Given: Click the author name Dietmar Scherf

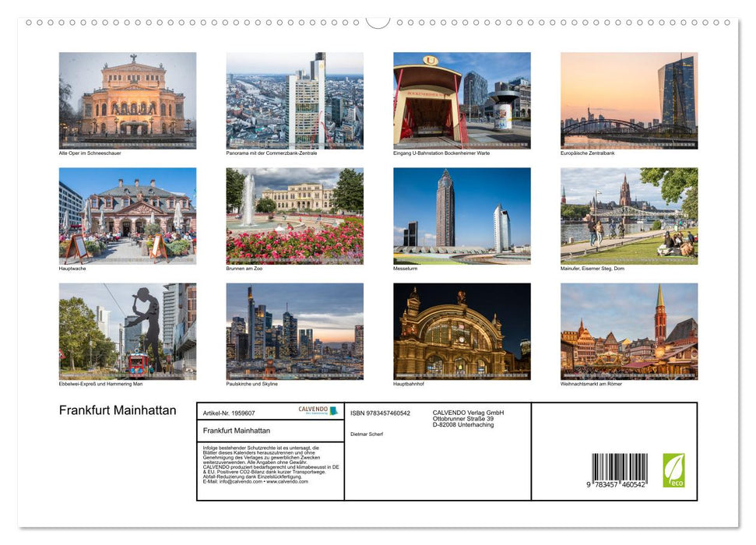Looking at the screenshot, I should click(367, 434).
